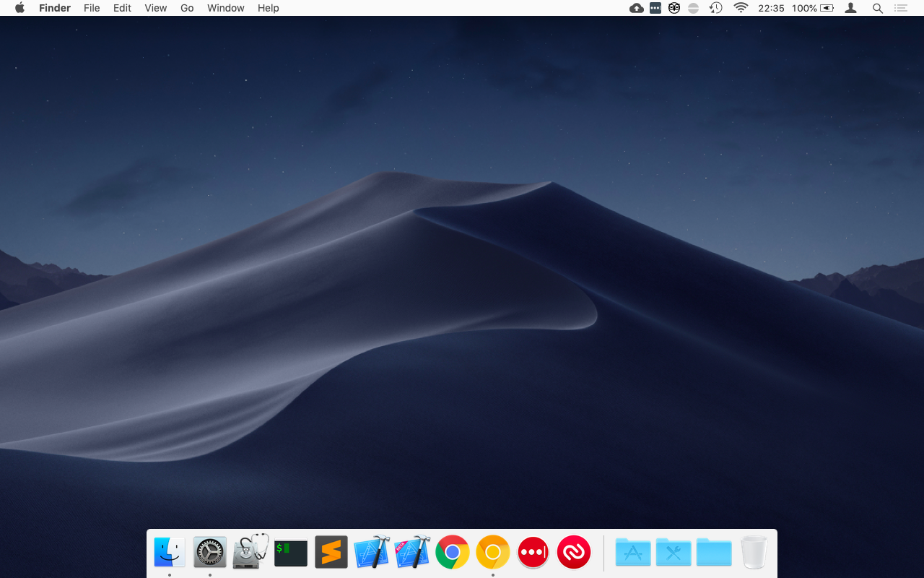Open Notification Center from the menu bar
Screen dimensions: 924x578
tap(900, 8)
